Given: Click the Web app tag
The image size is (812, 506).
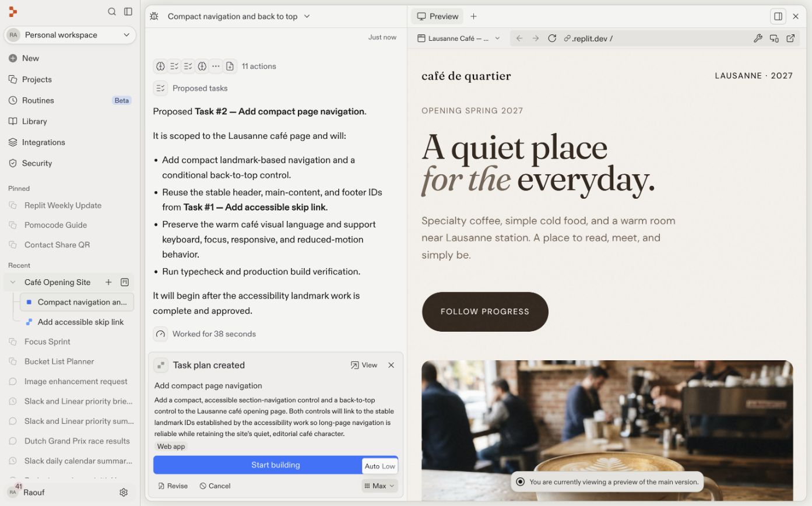Looking at the screenshot, I should 171,447.
